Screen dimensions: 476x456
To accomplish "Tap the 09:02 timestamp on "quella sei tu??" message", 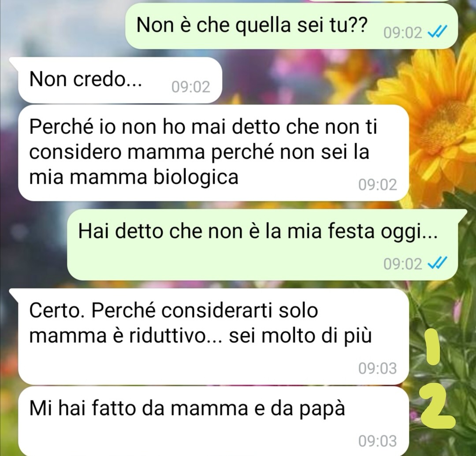I will coord(402,32).
